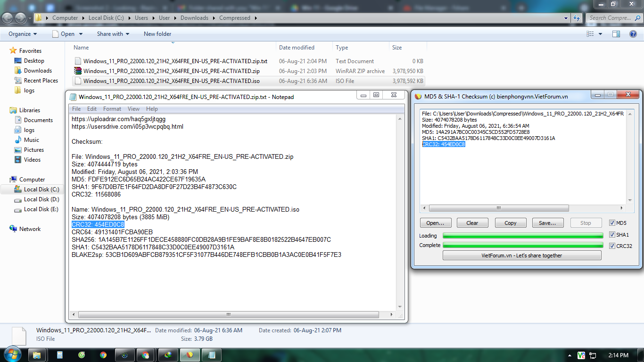Image resolution: width=644 pixels, height=362 pixels.
Task: Click the Clear button
Action: pos(472,223)
